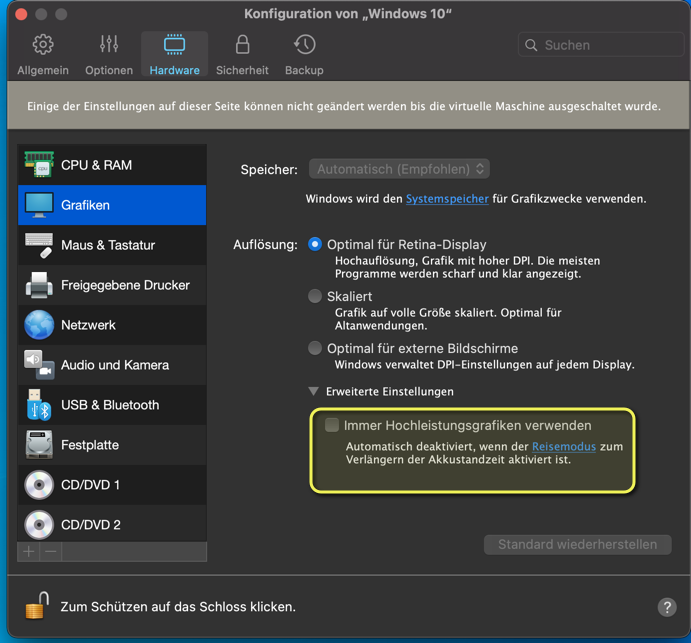Click the Festplatte hard drive icon

(39, 445)
